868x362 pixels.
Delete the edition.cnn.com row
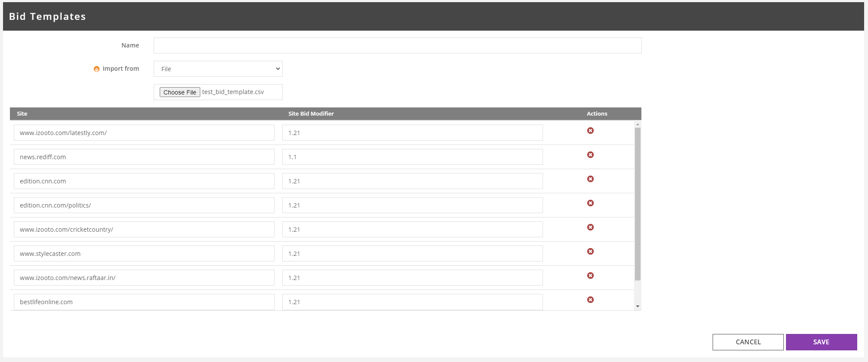point(590,179)
